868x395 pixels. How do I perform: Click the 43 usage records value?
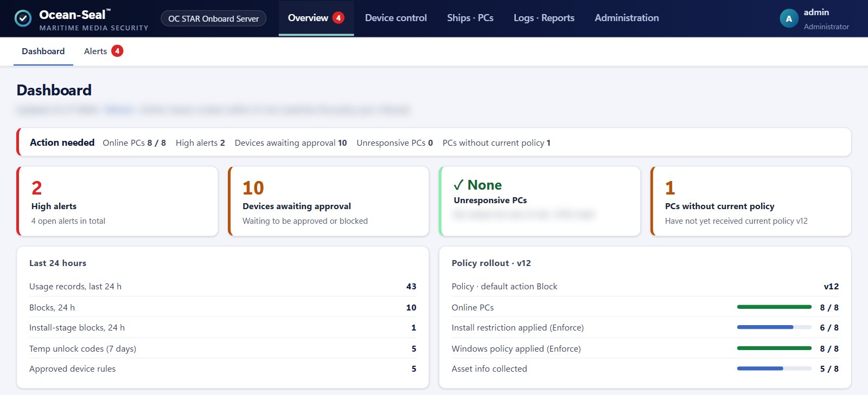point(411,287)
